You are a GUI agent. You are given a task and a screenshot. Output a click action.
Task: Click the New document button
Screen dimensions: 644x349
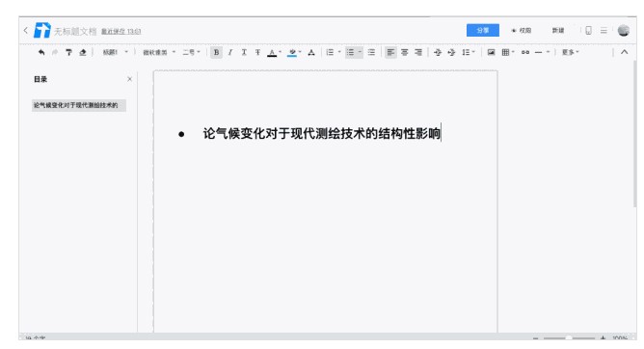[x=558, y=31]
